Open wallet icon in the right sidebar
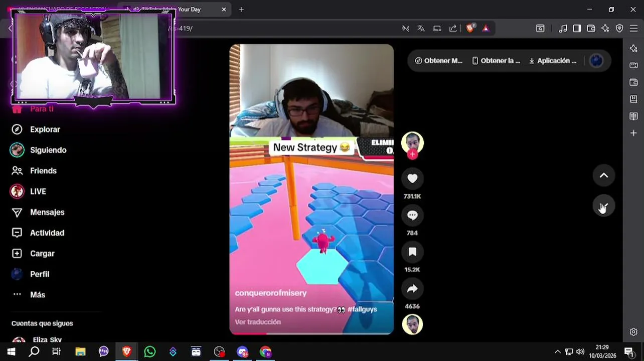This screenshot has height=361, width=644. 633,82
